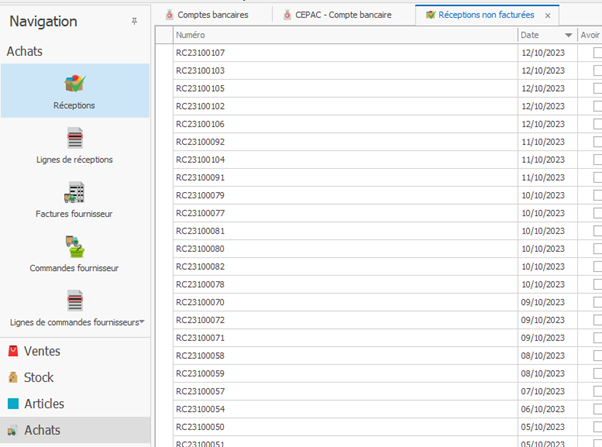Screen dimensions: 602x447
Task: Open the Commandes fournisseur icon
Action: (75, 246)
